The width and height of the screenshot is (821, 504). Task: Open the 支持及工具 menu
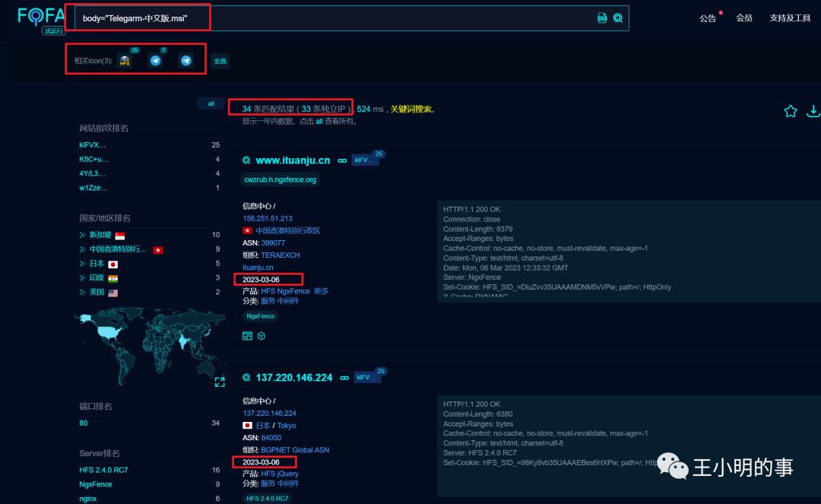coord(790,18)
